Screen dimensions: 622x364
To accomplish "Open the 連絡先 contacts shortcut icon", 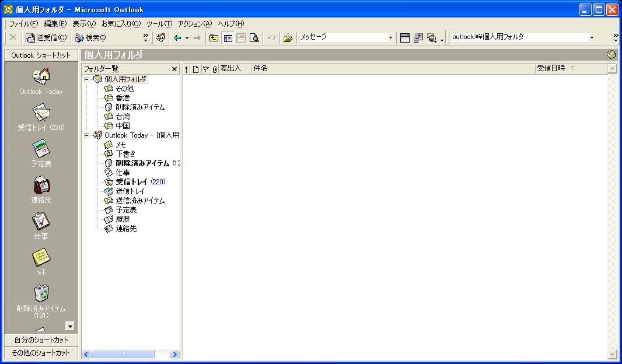I will pos(41,184).
